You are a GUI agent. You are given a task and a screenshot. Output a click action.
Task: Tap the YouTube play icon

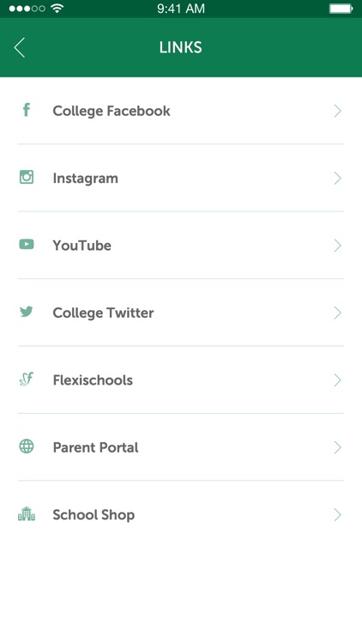pyautogui.click(x=27, y=245)
